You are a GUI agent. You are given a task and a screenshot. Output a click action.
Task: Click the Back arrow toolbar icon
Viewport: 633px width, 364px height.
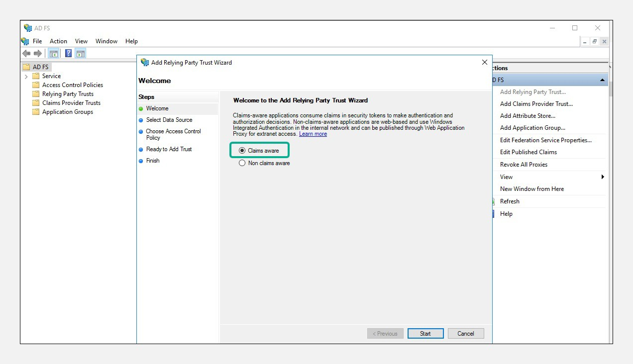[x=26, y=54]
